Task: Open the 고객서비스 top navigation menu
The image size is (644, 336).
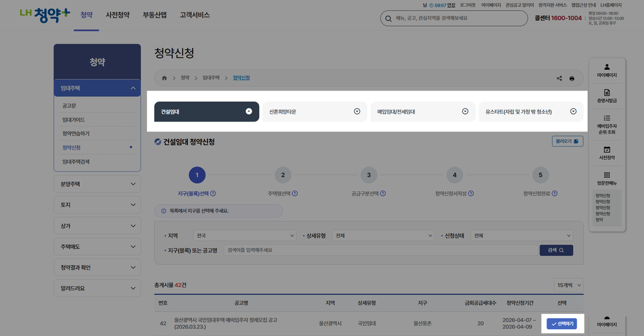Action: pos(195,15)
